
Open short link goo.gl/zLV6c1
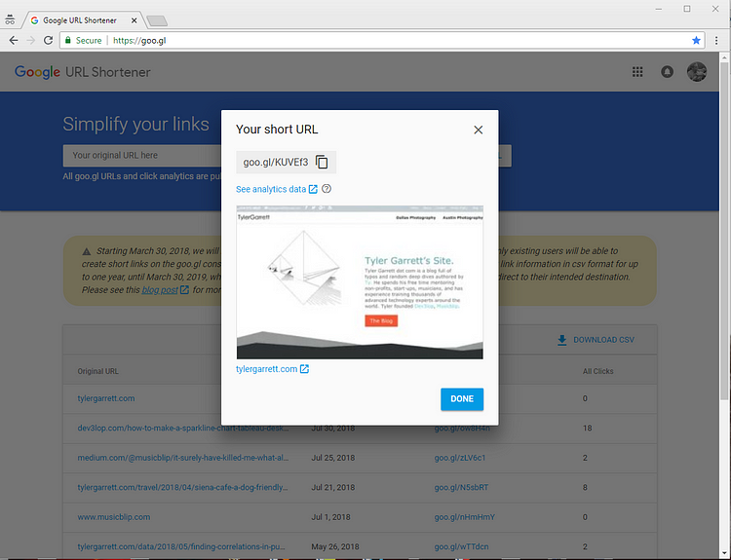click(x=460, y=458)
